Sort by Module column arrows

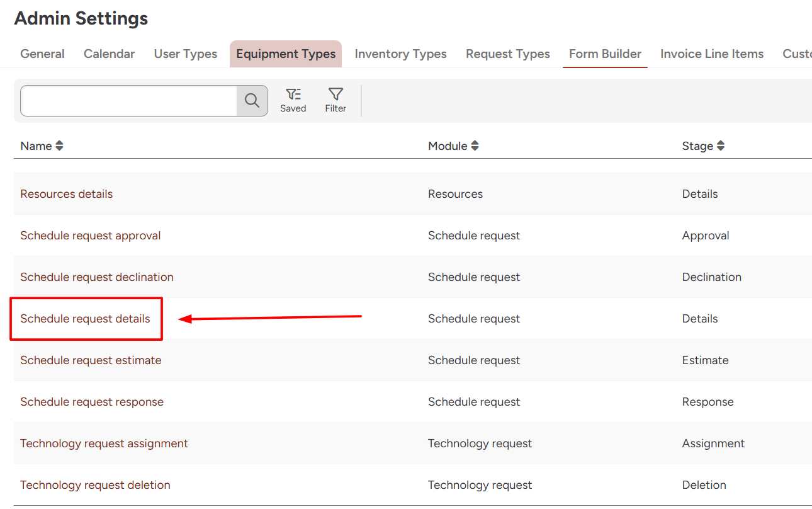click(475, 146)
